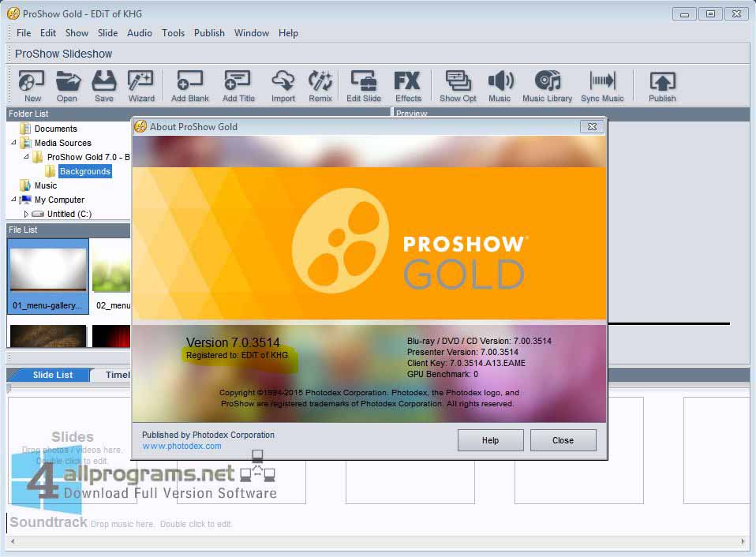The width and height of the screenshot is (756, 557).
Task: Select the 01_menu-gallery thumbnail
Action: point(47,277)
